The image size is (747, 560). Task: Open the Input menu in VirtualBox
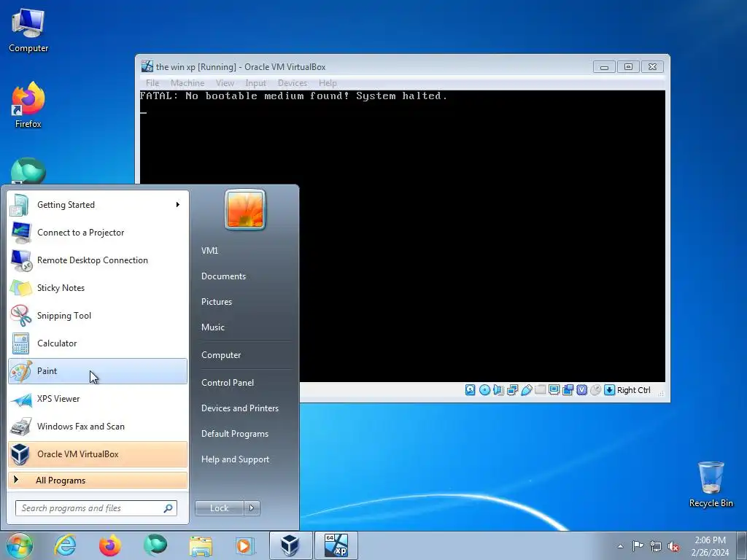[256, 83]
